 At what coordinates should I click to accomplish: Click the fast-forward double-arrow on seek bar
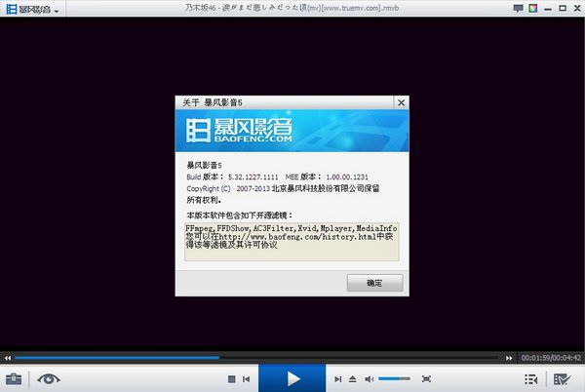509,358
